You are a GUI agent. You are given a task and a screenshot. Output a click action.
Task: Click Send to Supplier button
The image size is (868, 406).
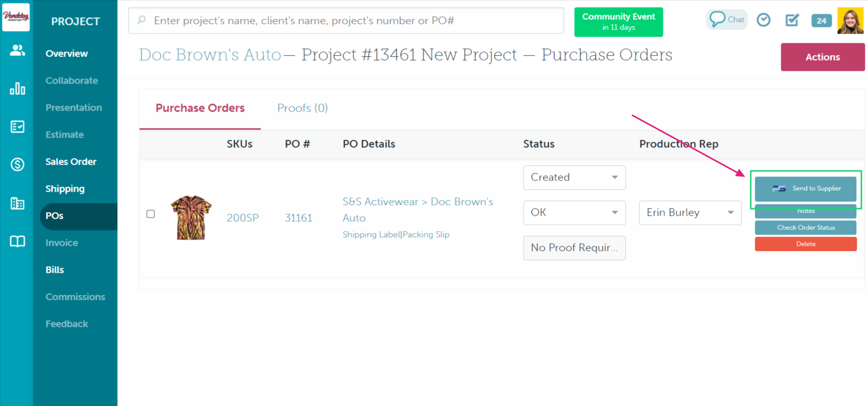(x=806, y=189)
